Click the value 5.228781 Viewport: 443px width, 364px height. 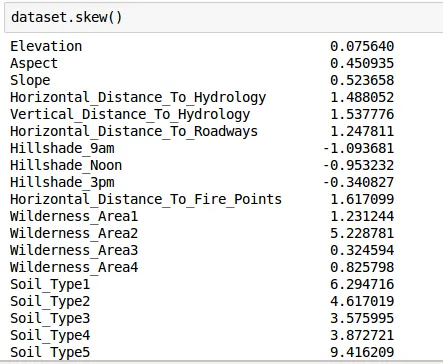362,233
